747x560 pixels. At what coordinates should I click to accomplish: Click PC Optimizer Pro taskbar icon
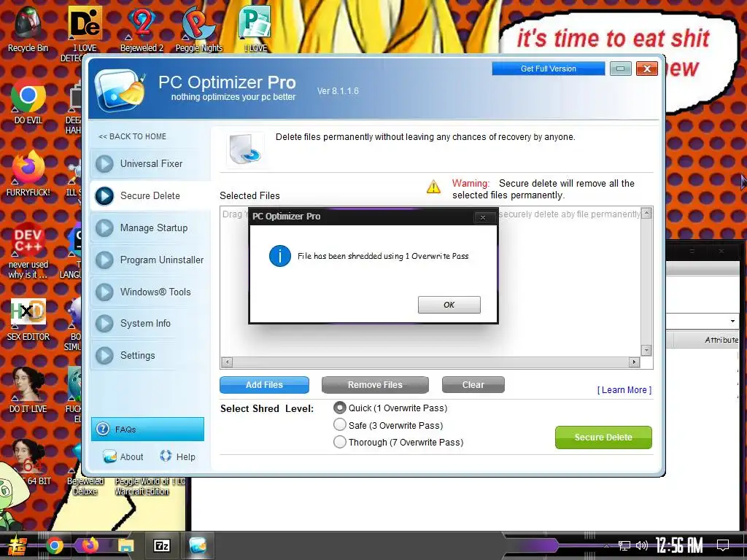click(x=197, y=545)
